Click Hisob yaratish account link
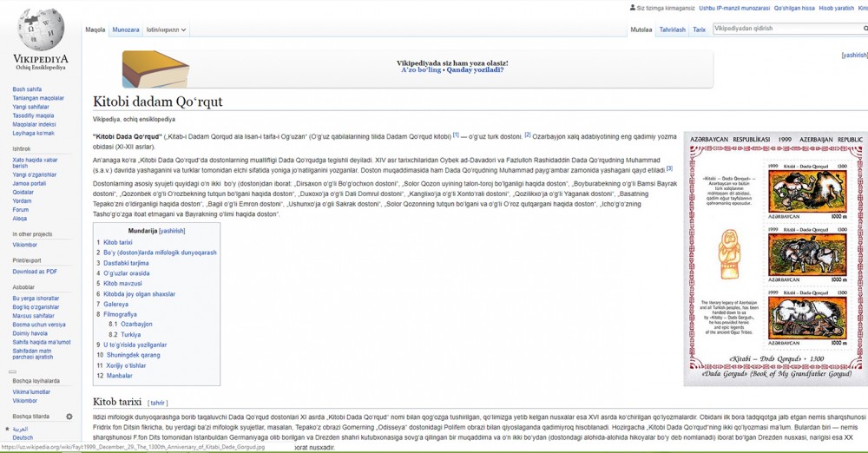The image size is (868, 453). [837, 9]
